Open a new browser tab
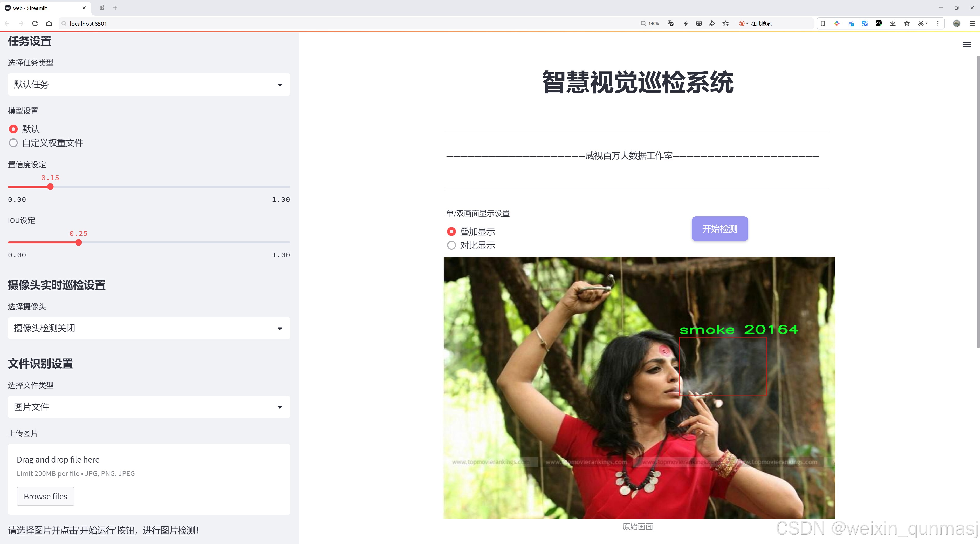 [115, 8]
